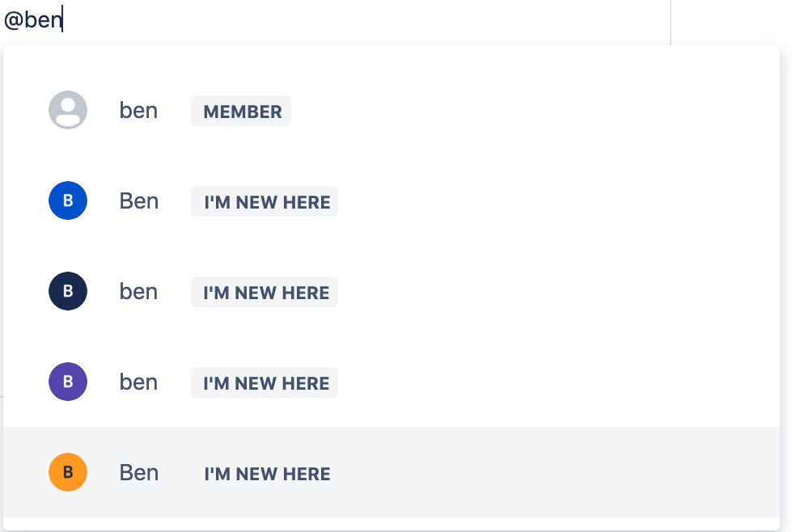Click the I'M NEW HERE badge on the highlighted row
This screenshot has height=532, width=796.
(x=265, y=475)
